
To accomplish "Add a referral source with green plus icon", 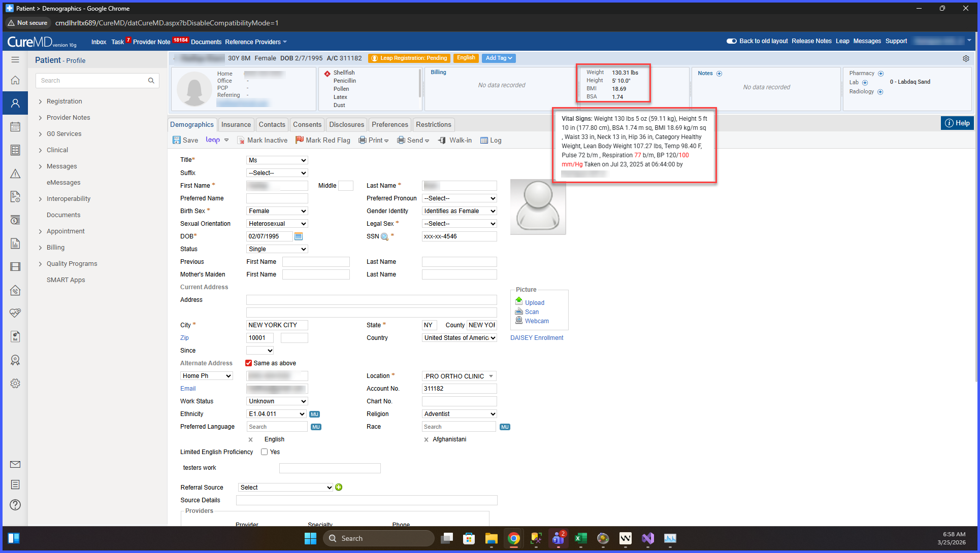I will (339, 488).
